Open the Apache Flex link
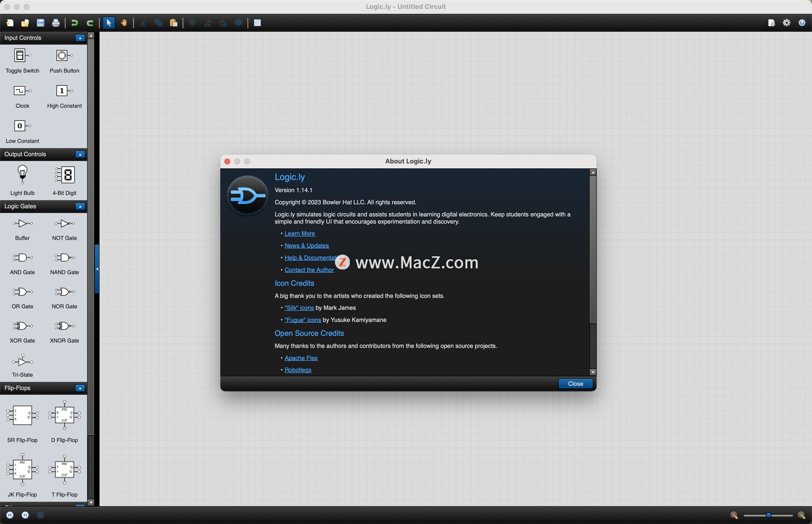 click(x=301, y=358)
